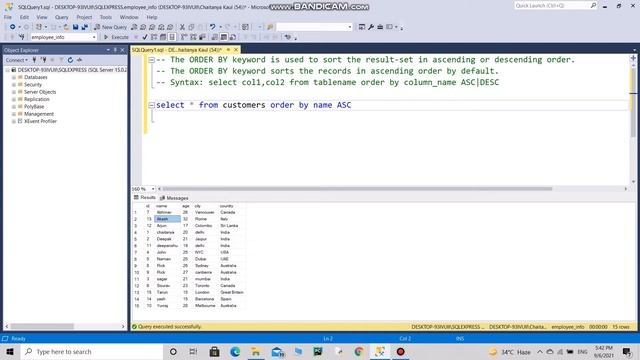Click the Display Estimated Execution Plan icon

pos(154,37)
